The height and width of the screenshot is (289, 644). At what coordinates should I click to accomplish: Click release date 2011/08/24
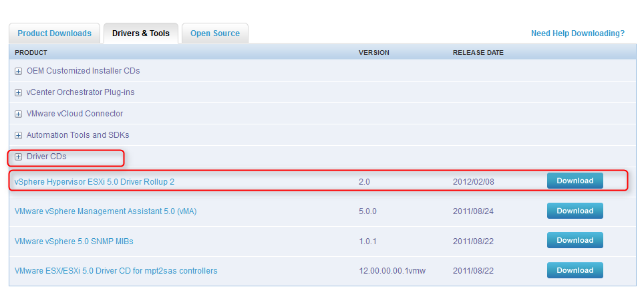[473, 211]
